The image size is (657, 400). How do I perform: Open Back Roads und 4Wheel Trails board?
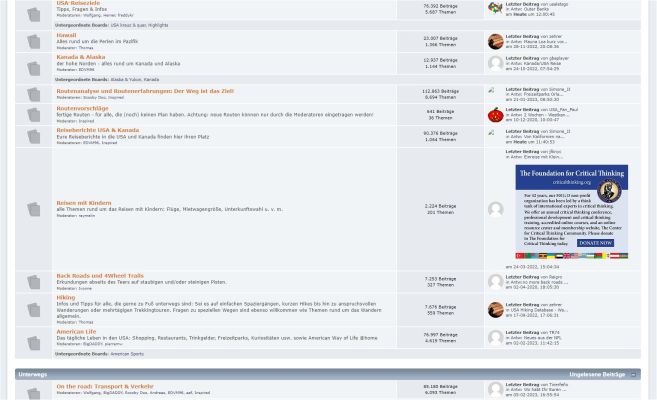point(100,276)
